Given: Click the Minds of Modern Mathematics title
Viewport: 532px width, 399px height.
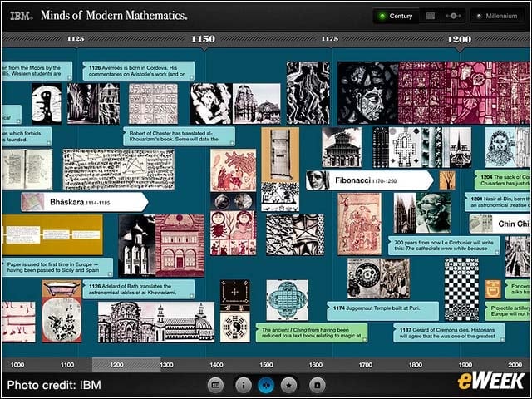Looking at the screenshot, I should tap(114, 15).
